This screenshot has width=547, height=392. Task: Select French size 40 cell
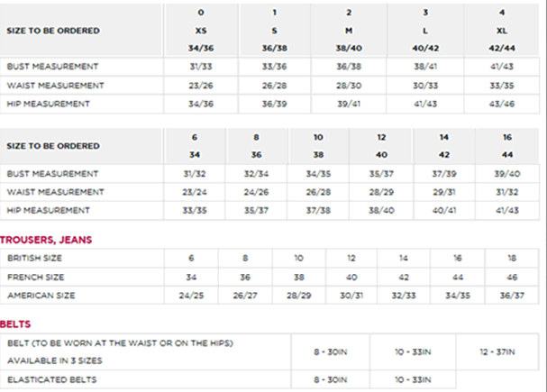(x=351, y=278)
